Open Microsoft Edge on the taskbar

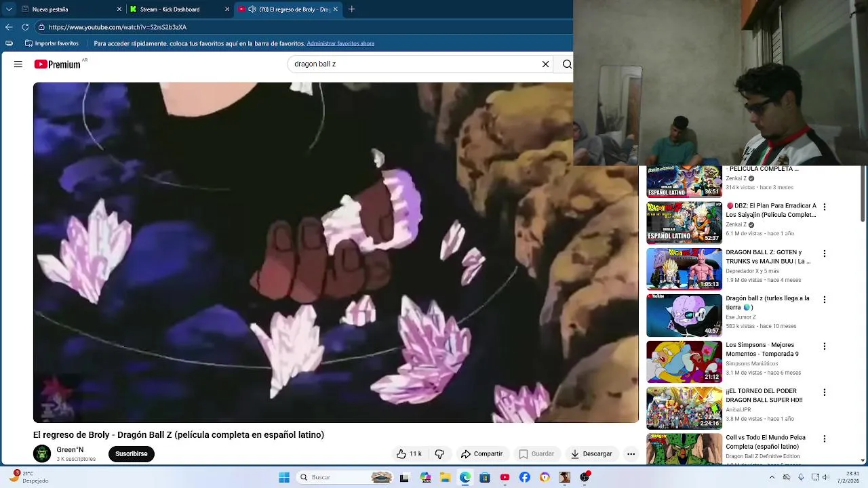(465, 477)
